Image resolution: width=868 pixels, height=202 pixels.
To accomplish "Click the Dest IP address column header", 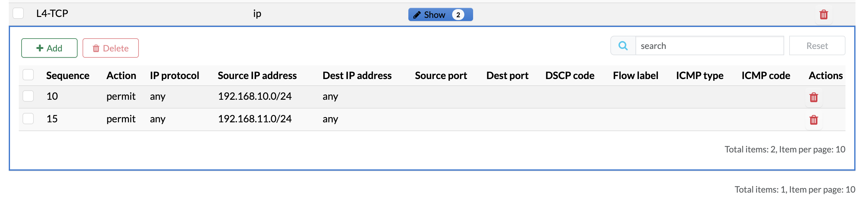I will tap(357, 75).
